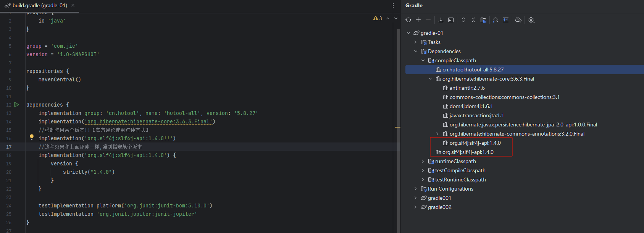This screenshot has width=644, height=233.
Task: Click the Run Configurations folder icon
Action: click(x=424, y=189)
